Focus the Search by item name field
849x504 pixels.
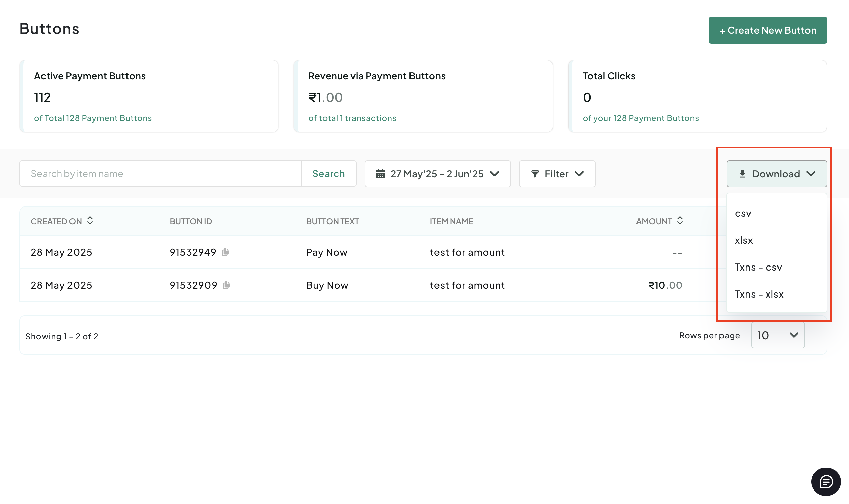160,174
